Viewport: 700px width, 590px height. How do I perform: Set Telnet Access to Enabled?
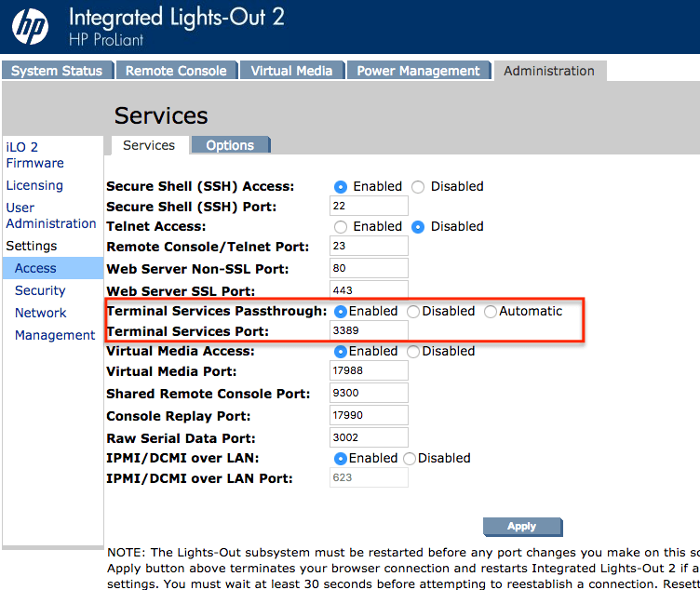tap(340, 227)
